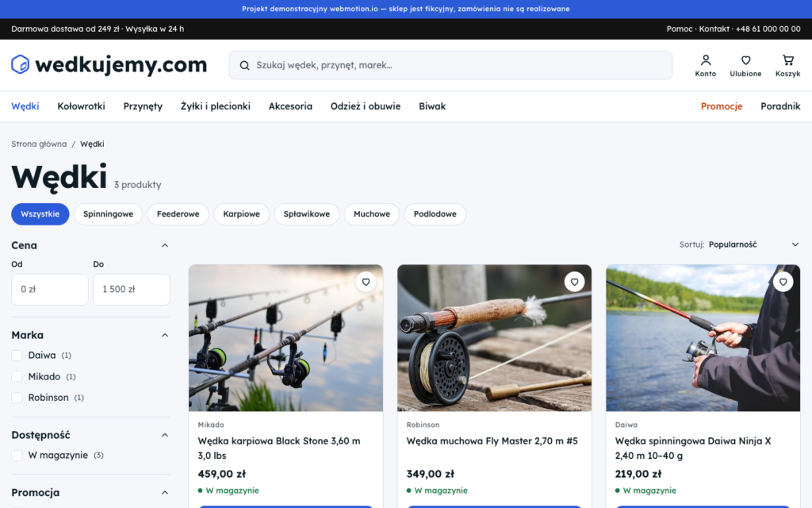
Task: Click the phone number +48 61 000 00 00
Action: coord(768,29)
